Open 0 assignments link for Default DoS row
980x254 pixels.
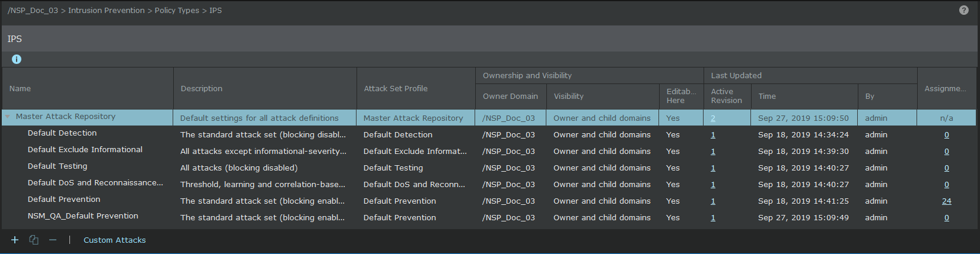click(947, 184)
